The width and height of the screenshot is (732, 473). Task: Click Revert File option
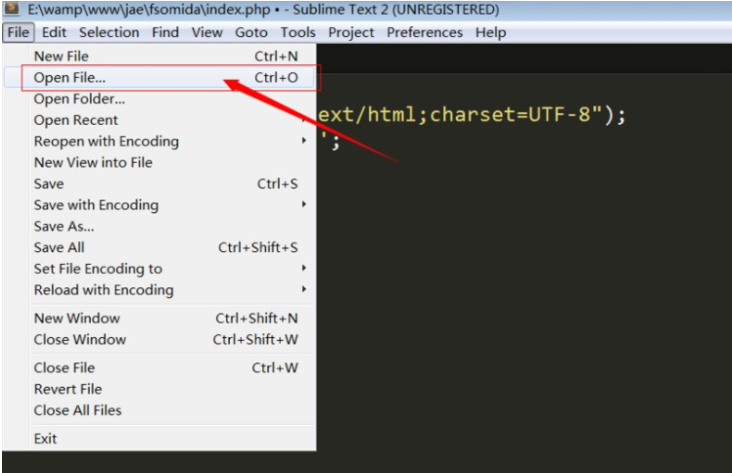click(68, 389)
